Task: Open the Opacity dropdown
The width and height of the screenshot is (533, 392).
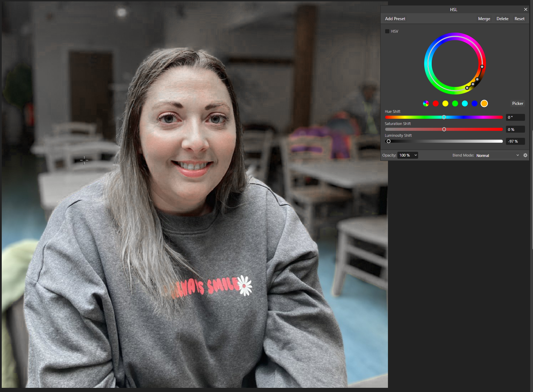Action: pos(415,155)
